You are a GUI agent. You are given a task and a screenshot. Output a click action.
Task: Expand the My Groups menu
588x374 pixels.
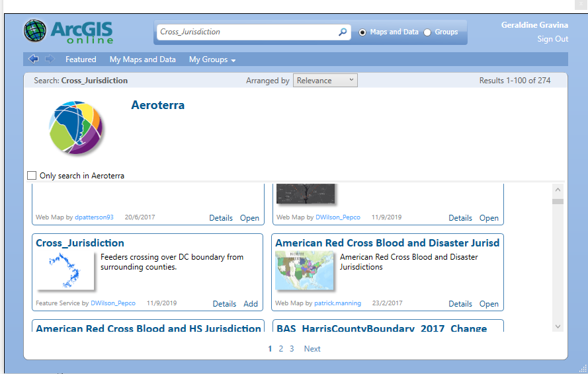click(x=212, y=59)
